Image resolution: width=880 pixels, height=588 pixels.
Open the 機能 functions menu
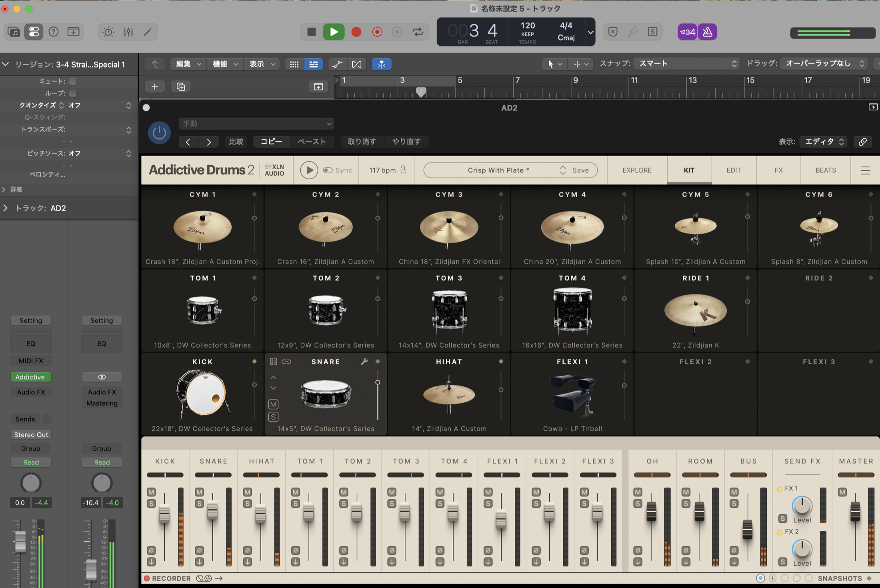(x=224, y=64)
